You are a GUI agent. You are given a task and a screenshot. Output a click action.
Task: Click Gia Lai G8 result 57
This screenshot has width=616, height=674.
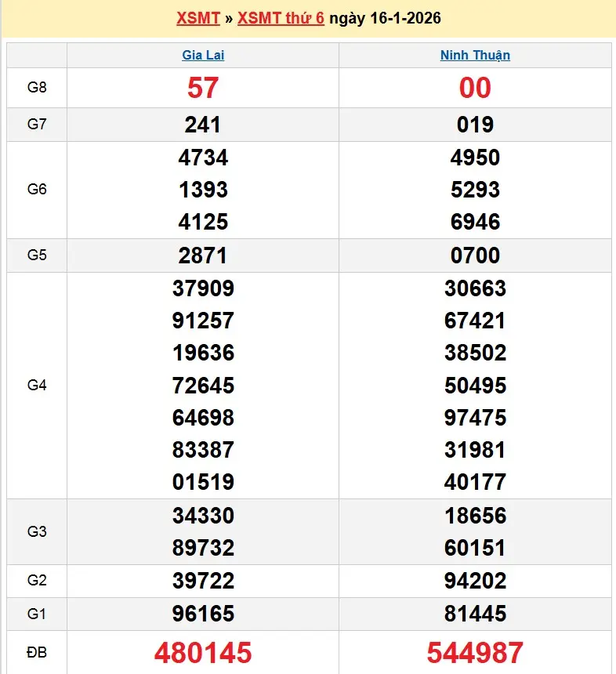click(203, 88)
